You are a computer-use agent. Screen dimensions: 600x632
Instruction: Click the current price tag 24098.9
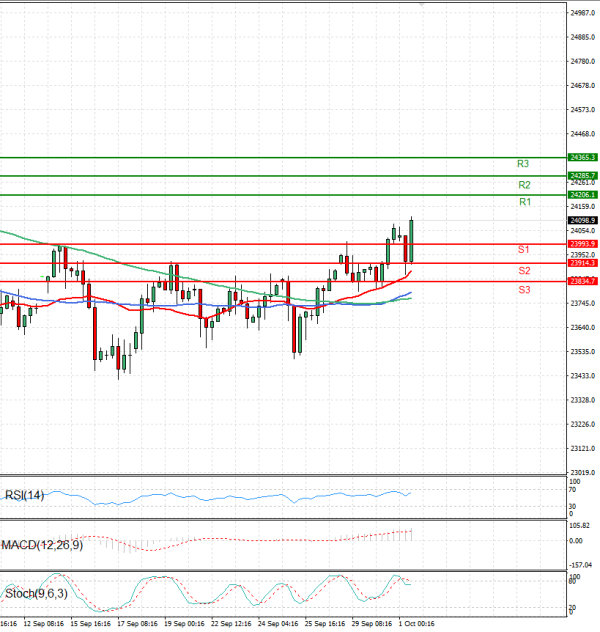click(582, 220)
